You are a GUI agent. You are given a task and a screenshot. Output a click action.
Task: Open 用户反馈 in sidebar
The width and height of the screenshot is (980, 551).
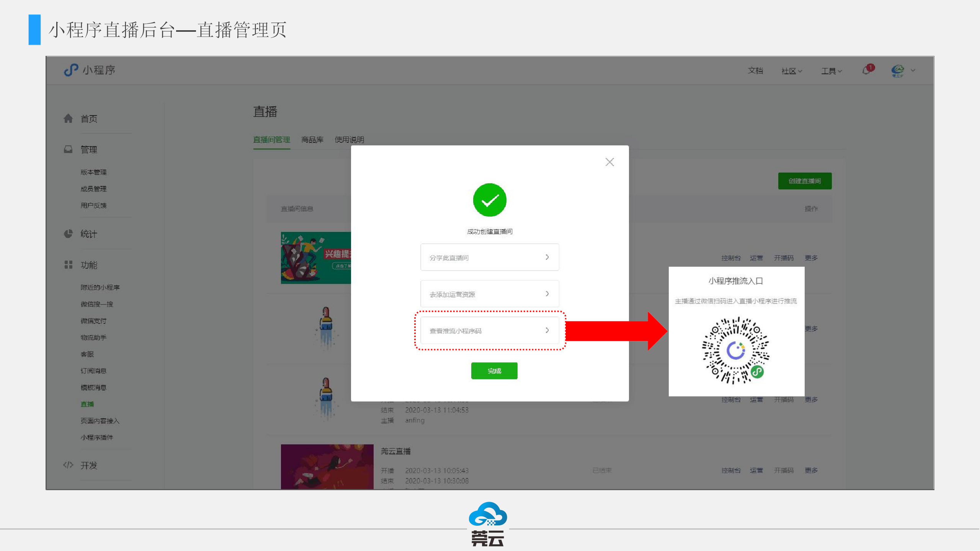tap(93, 205)
